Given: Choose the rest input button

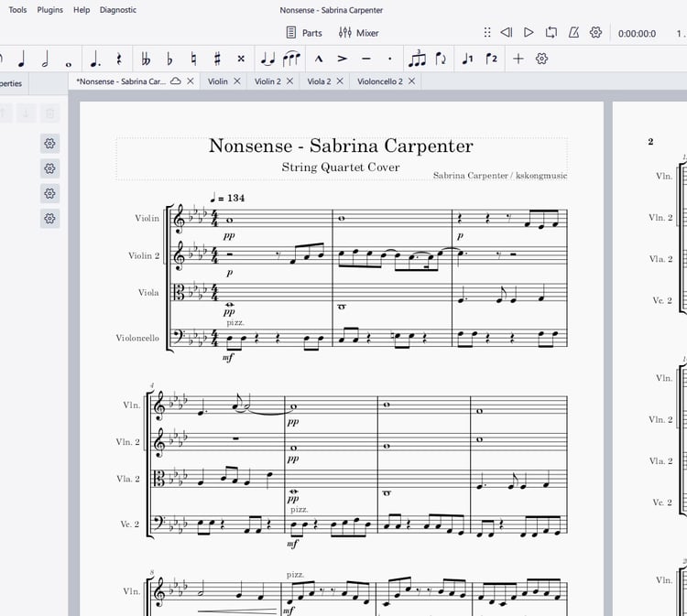Looking at the screenshot, I should 119,59.
